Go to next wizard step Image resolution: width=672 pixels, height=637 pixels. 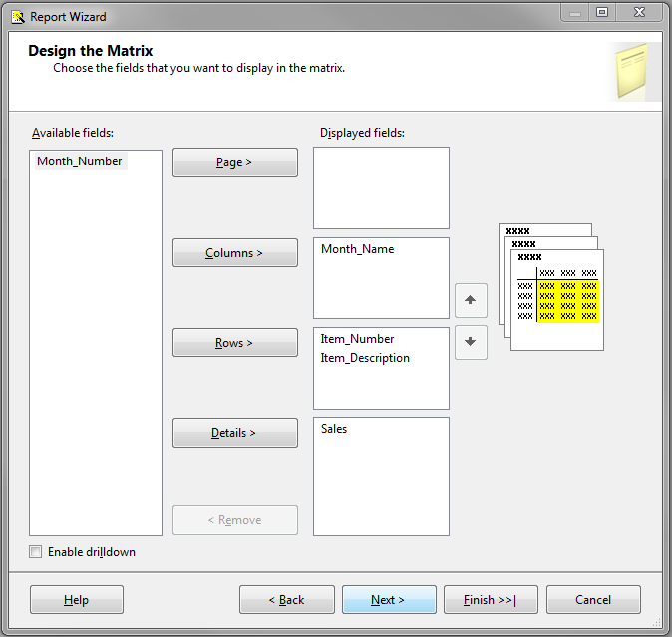coord(388,600)
